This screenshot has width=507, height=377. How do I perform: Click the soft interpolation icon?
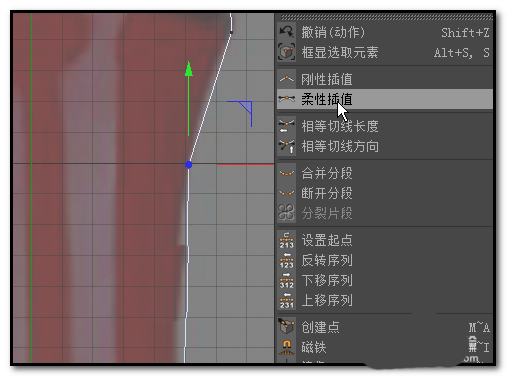pyautogui.click(x=286, y=99)
